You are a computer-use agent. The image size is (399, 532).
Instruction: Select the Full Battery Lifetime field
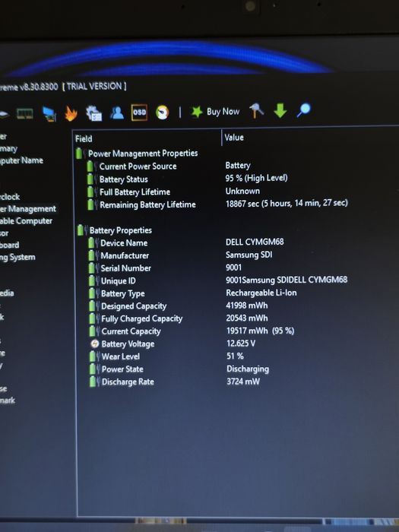135,192
